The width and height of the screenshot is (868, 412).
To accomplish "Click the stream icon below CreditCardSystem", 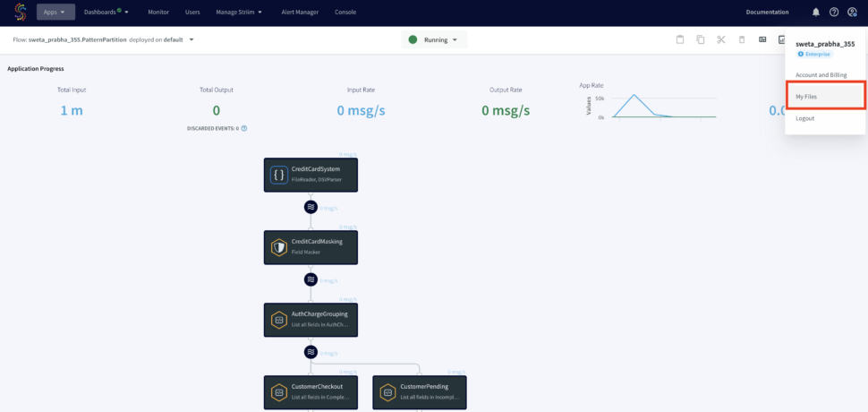I will pyautogui.click(x=311, y=206).
